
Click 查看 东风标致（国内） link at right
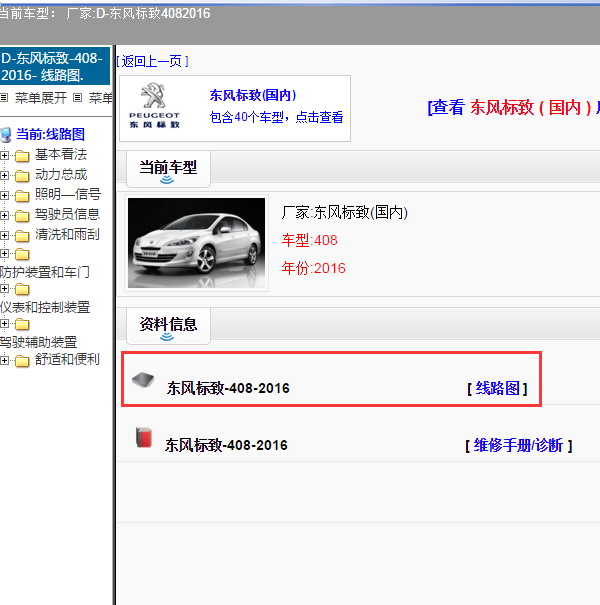point(514,107)
